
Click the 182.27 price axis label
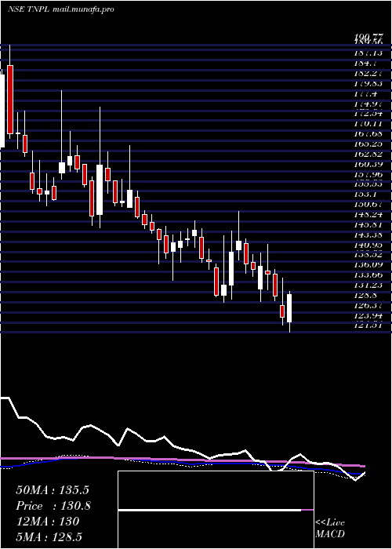point(368,74)
